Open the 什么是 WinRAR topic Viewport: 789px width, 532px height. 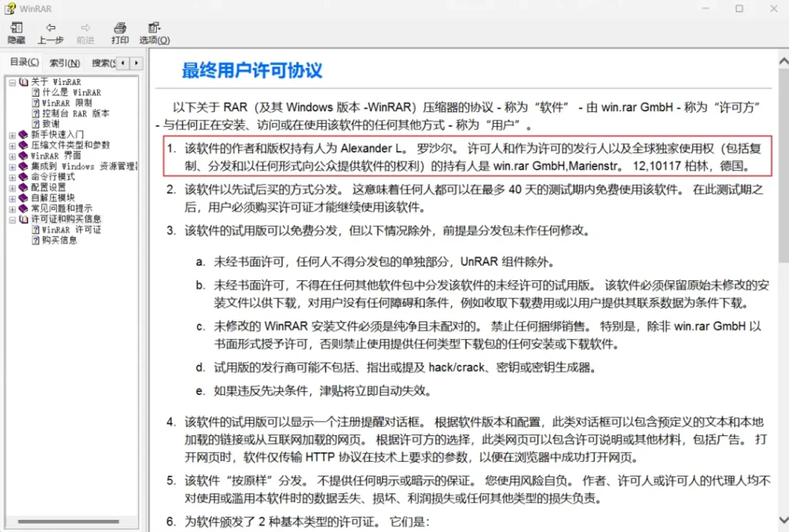[71, 92]
